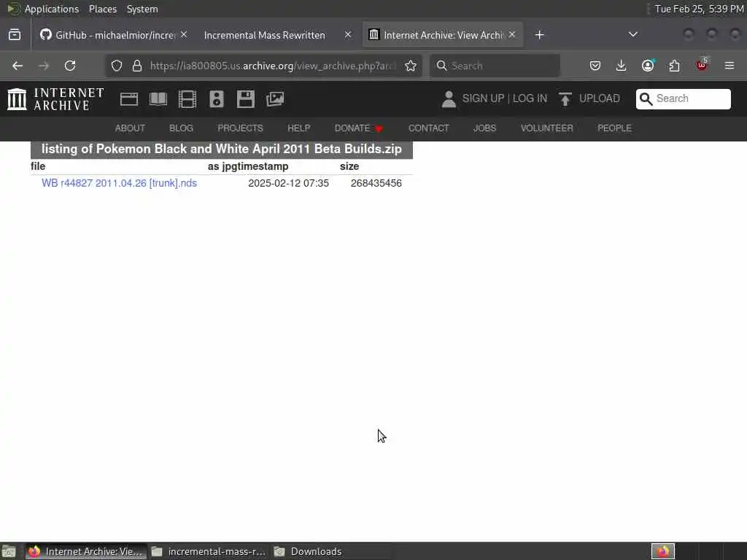Click the Firefox workspace switcher icon

coord(663,551)
